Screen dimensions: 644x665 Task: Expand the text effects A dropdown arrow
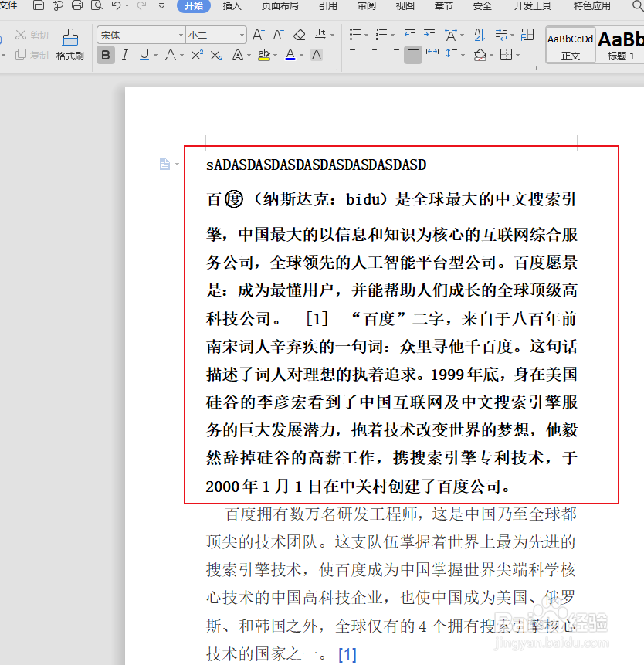[x=249, y=56]
